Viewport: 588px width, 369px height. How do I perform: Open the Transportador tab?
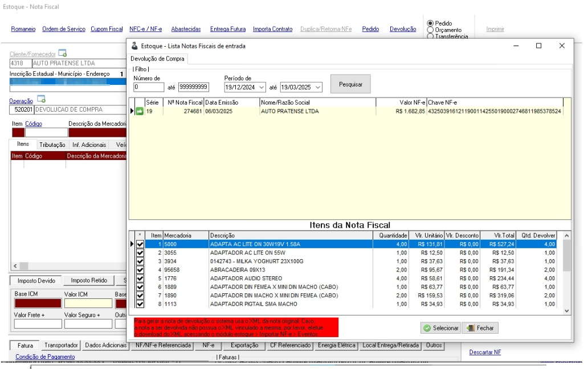(61, 346)
